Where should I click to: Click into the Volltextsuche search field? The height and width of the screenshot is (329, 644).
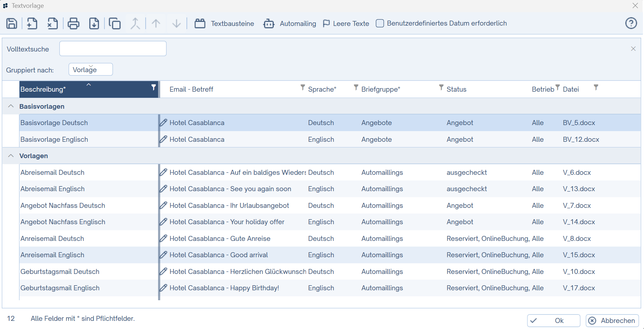point(113,49)
